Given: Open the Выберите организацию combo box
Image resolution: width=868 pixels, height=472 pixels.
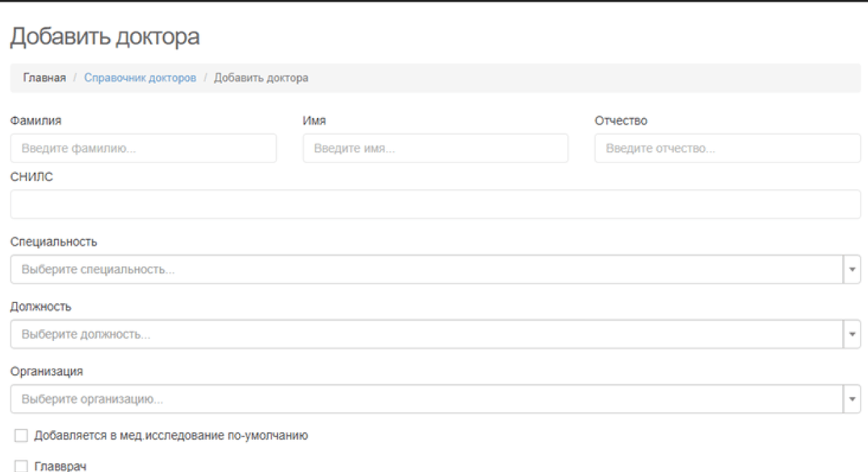Looking at the screenshot, I should click(427, 399).
